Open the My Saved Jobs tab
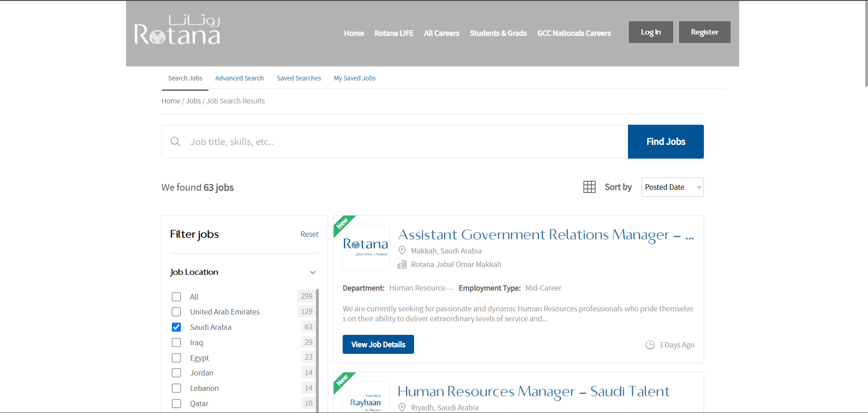 tap(355, 78)
